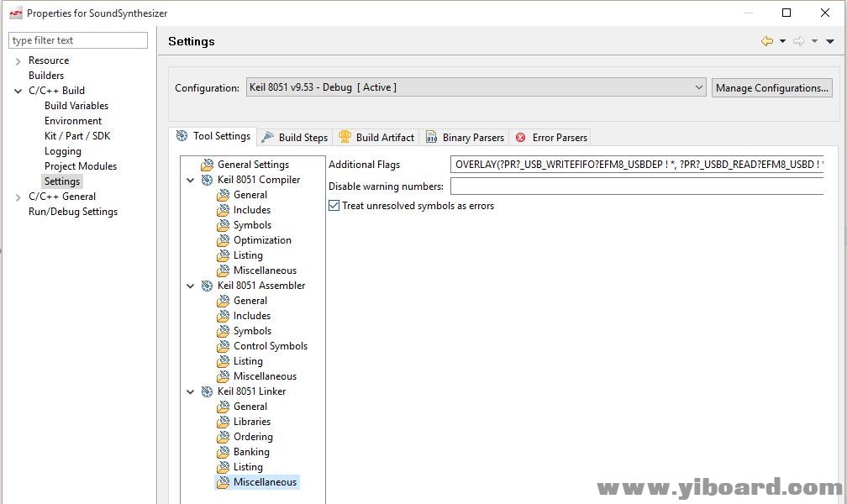Click the Error Parsers red icon

tap(521, 138)
